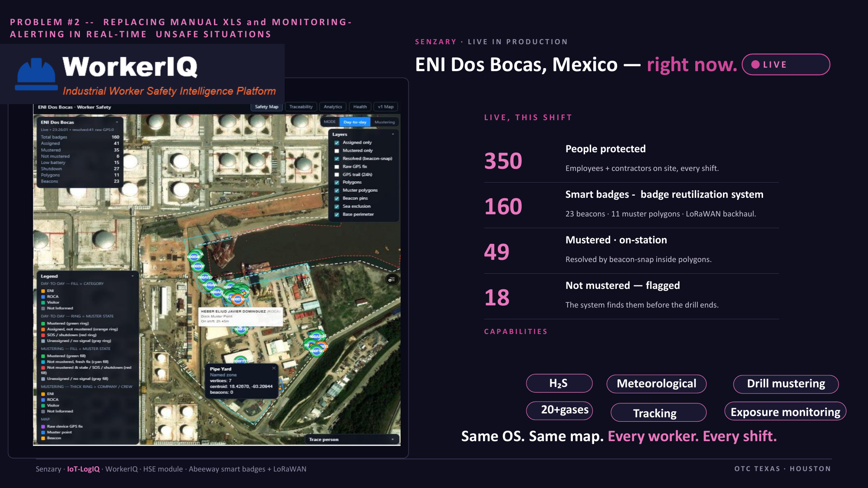Toggle the Beacon pins layer
The height and width of the screenshot is (488, 868).
tap(337, 199)
